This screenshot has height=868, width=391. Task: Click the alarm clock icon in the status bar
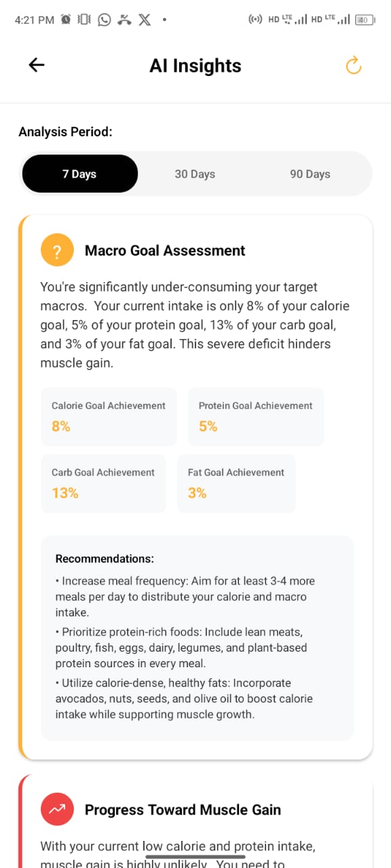(64, 20)
